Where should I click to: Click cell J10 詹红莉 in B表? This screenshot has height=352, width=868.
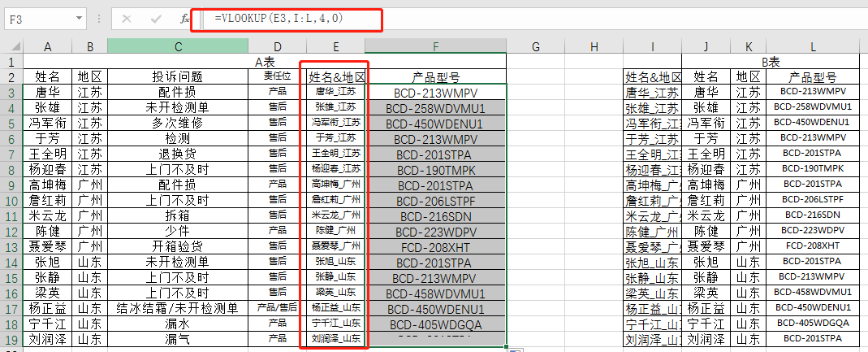pyautogui.click(x=706, y=199)
